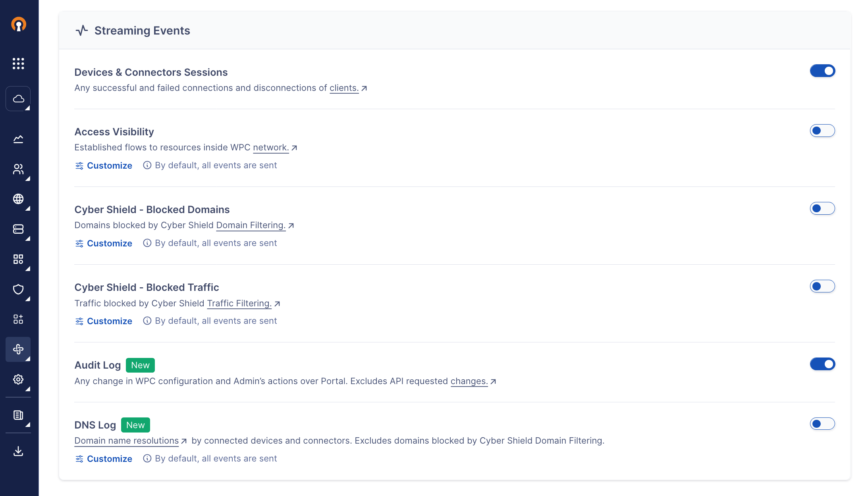Click the download icon at sidebar bottom
The height and width of the screenshot is (496, 868).
click(18, 451)
